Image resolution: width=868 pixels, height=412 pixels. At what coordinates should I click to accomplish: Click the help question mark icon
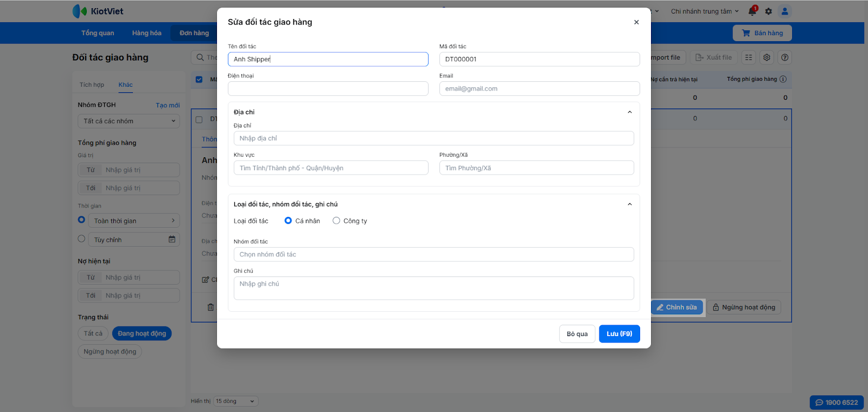click(x=784, y=57)
